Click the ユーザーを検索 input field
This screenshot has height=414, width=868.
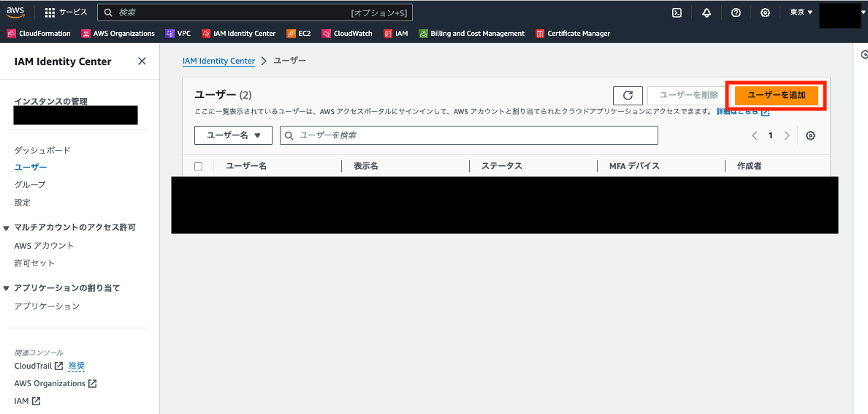(x=469, y=135)
